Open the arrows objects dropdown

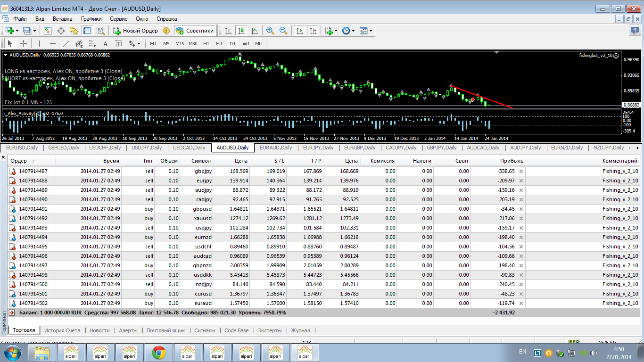coord(139,44)
